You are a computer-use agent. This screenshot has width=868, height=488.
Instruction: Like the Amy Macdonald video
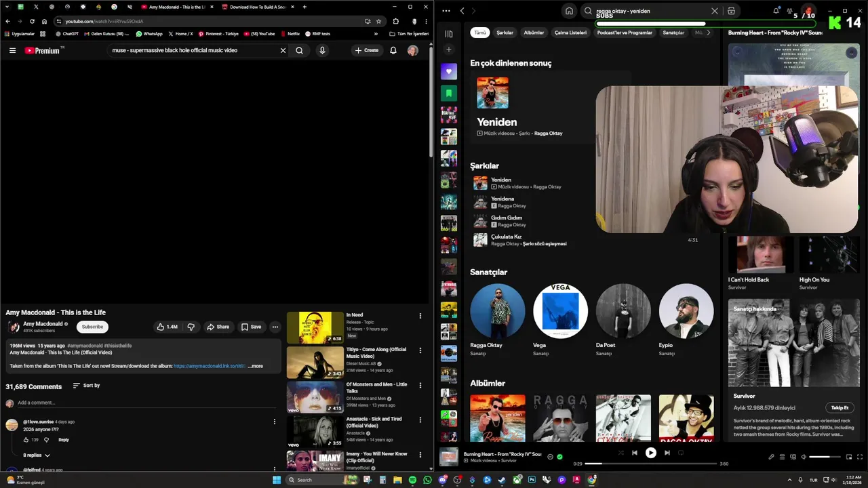click(x=167, y=327)
